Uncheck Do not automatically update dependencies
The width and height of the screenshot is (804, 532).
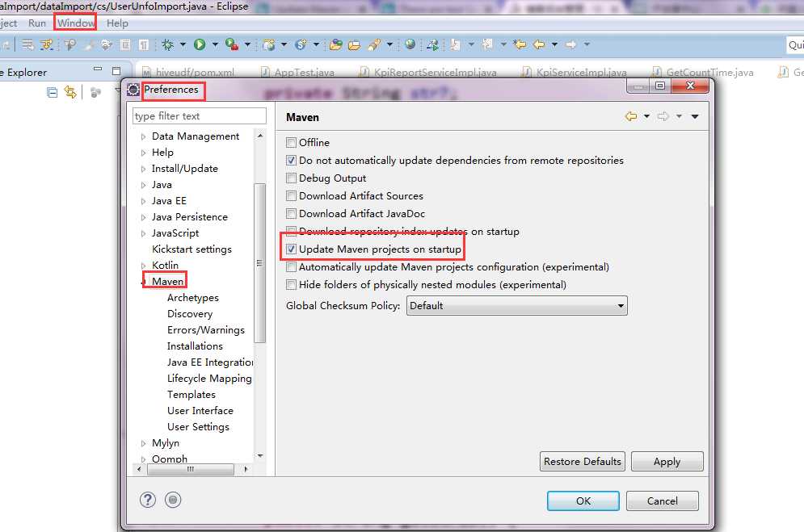(291, 161)
